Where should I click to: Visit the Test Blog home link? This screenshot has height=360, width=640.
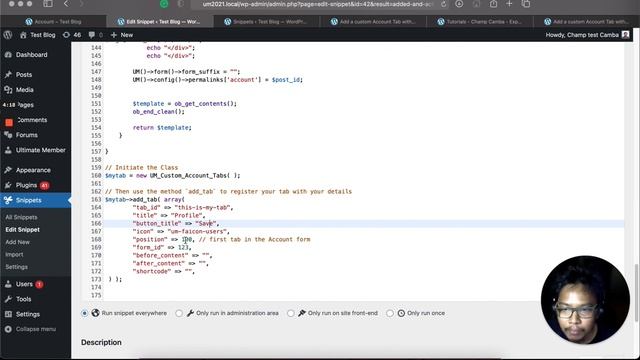(38, 35)
